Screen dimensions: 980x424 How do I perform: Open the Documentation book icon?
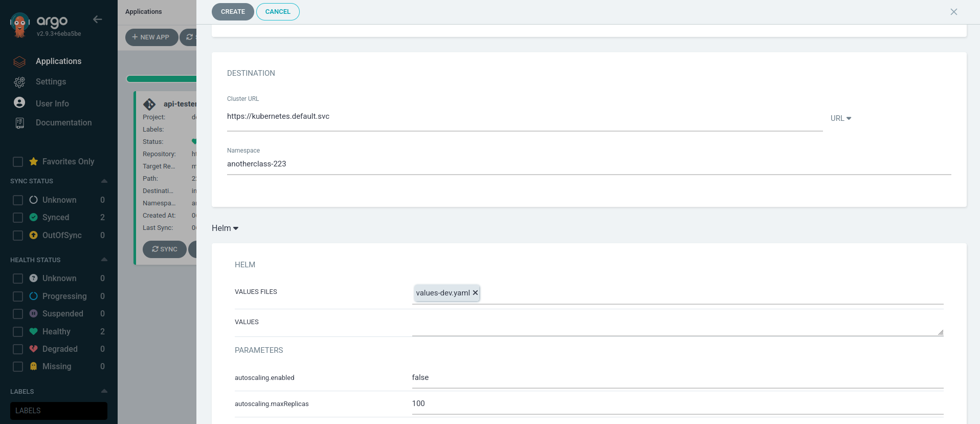[x=19, y=123]
